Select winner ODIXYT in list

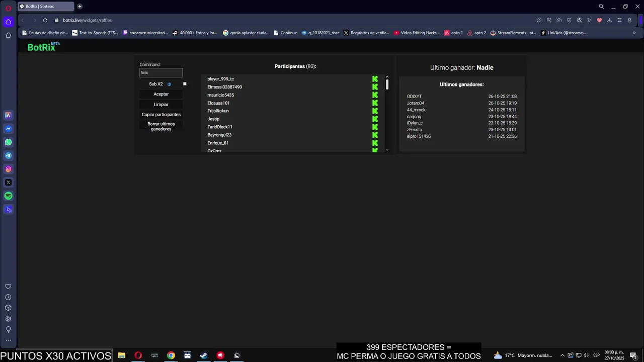coord(414,97)
